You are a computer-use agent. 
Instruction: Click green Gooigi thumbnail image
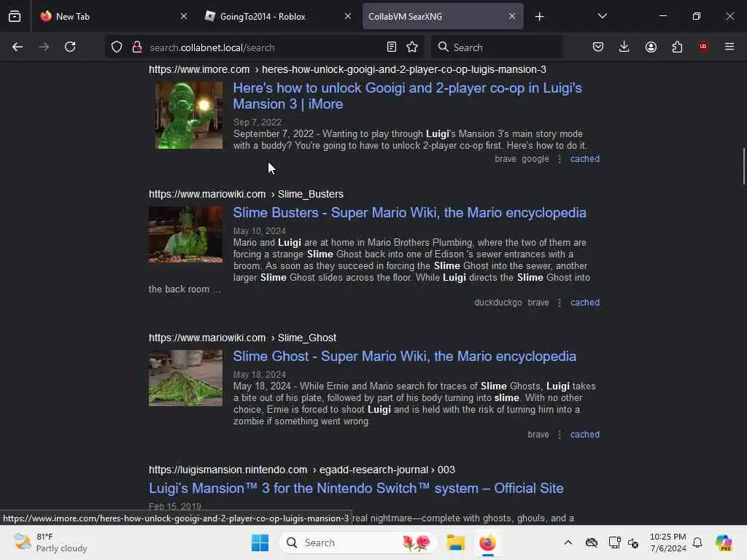click(x=189, y=115)
